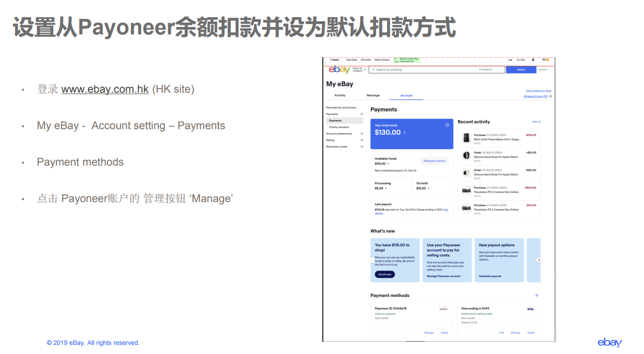Open the www.ebay.com.hk link
644x354 pixels.
point(105,89)
